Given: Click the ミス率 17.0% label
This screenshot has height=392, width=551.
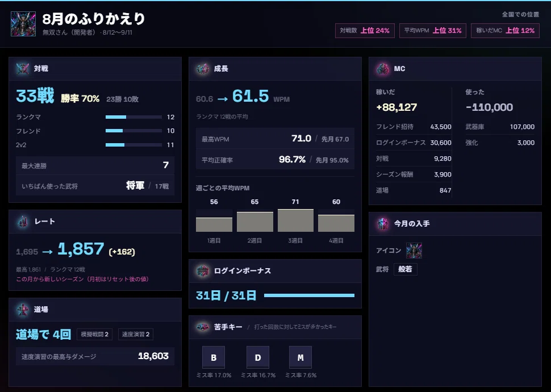Looking at the screenshot, I should 214,375.
